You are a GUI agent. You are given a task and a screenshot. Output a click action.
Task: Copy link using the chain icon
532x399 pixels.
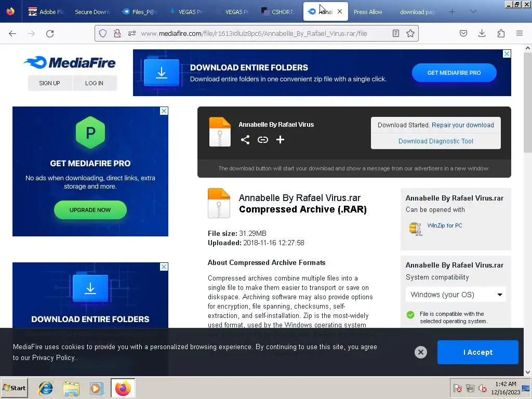(262, 140)
